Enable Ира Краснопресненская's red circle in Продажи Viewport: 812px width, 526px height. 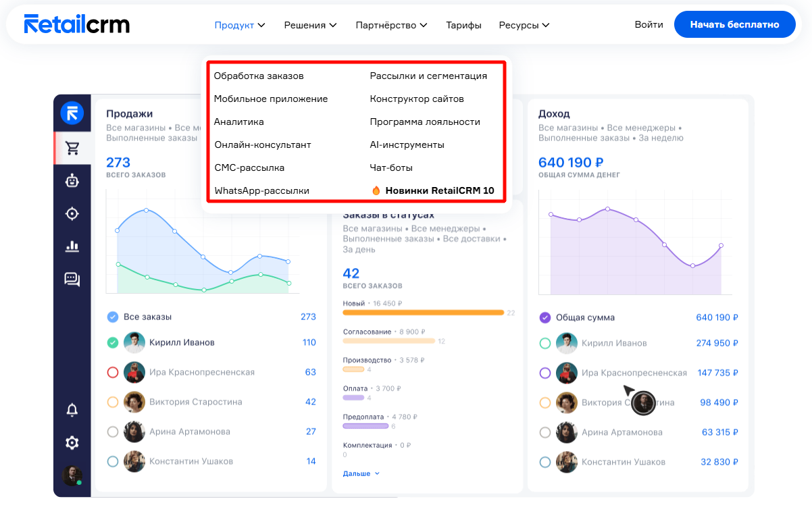pyautogui.click(x=113, y=372)
